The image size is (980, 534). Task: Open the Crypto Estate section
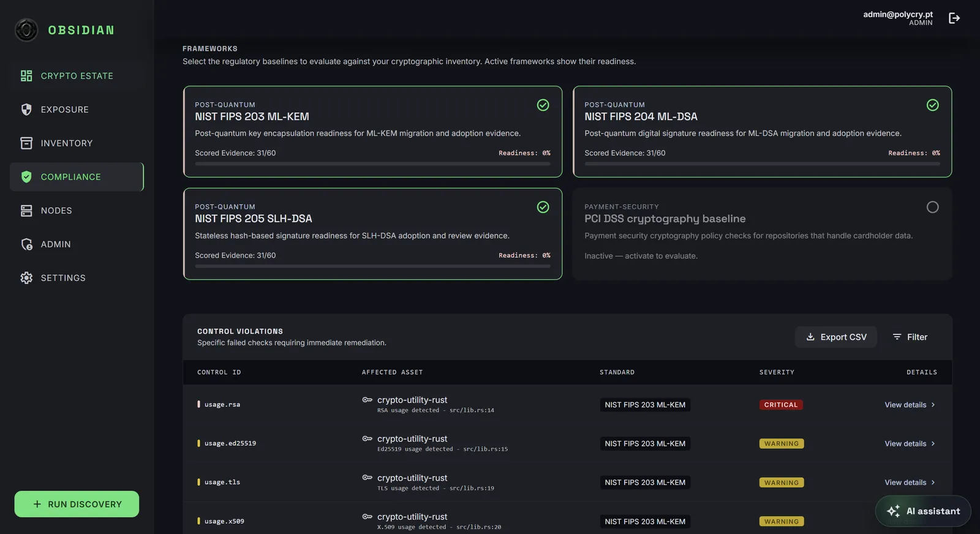click(77, 76)
